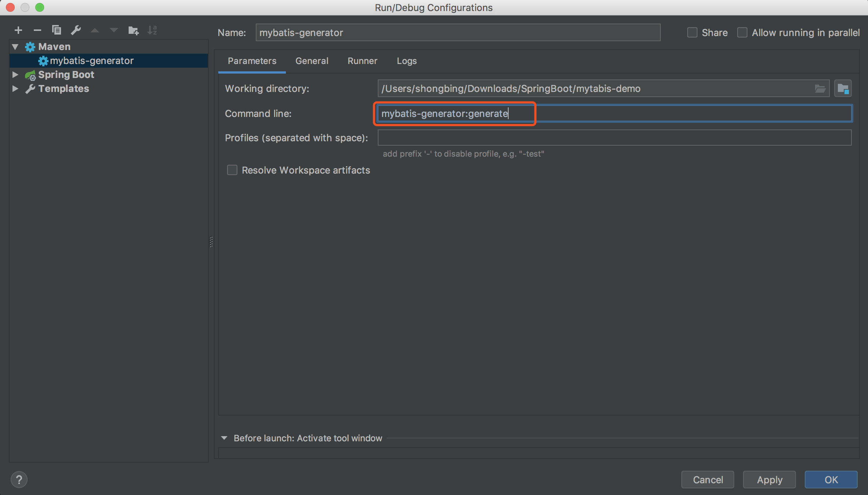Image resolution: width=868 pixels, height=495 pixels.
Task: Click the profile hint text 'add prefix'
Action: 463,154
